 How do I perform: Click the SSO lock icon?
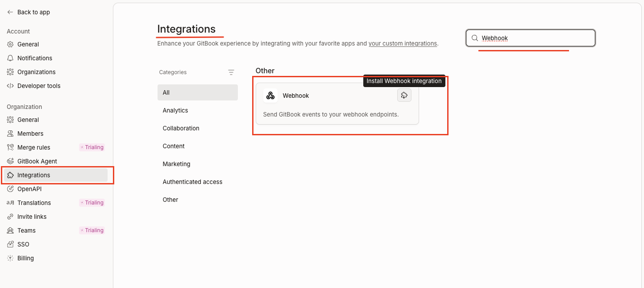pyautogui.click(x=10, y=244)
